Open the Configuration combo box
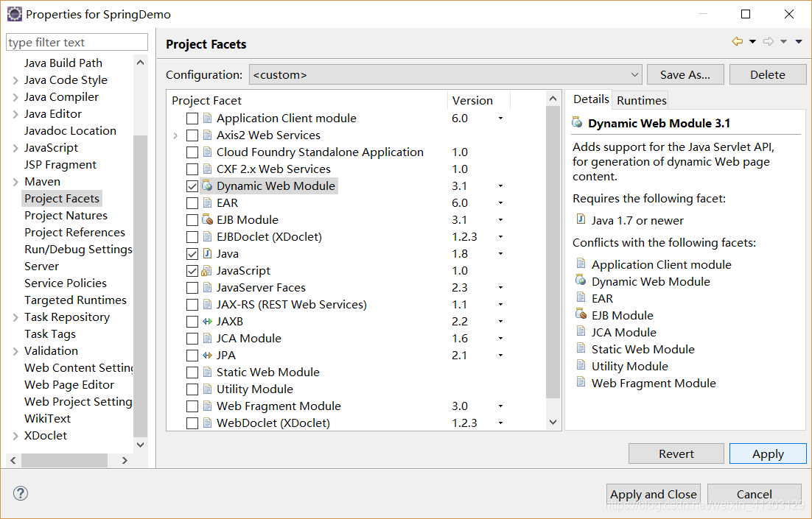This screenshot has height=519, width=812. [445, 74]
